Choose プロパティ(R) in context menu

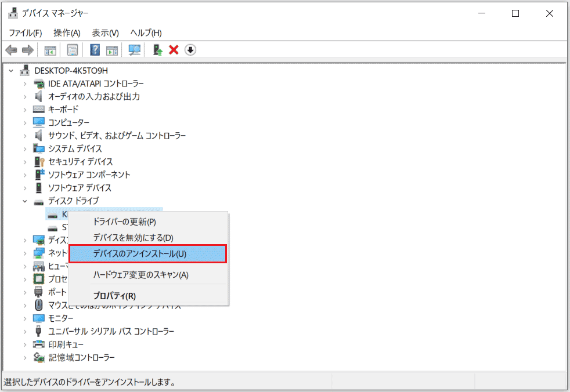[x=149, y=296]
